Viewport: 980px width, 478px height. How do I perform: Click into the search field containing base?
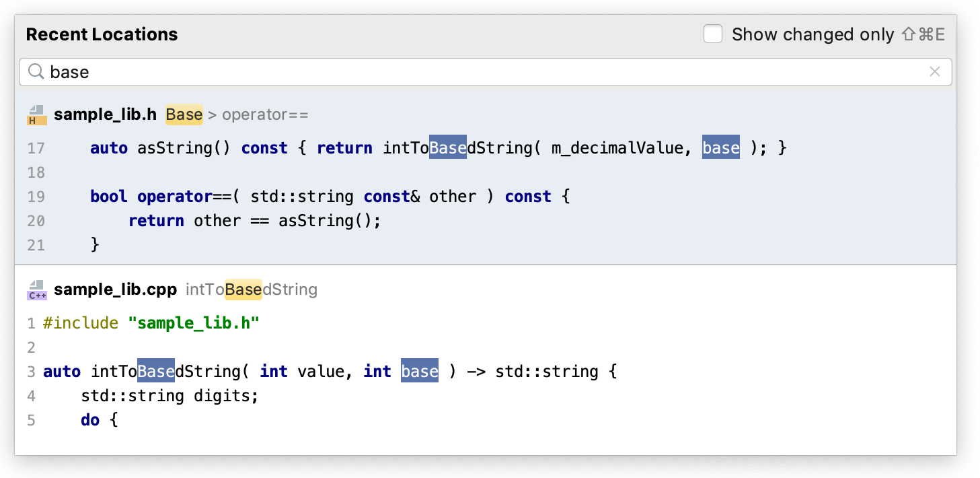coord(471,72)
